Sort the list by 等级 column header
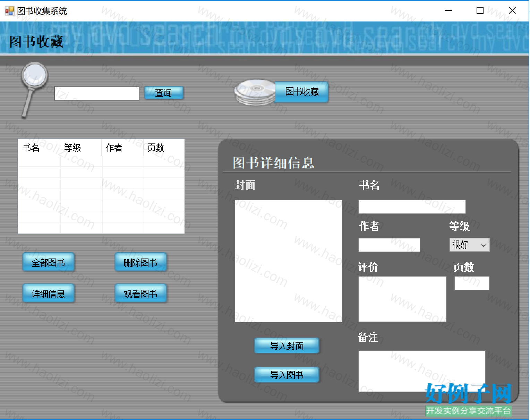The image size is (530, 420). (81, 148)
